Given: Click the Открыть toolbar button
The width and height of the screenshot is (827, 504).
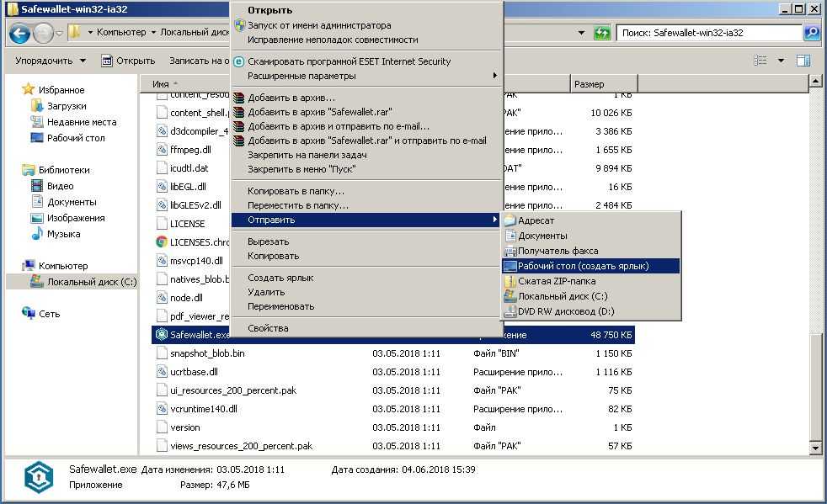Looking at the screenshot, I should point(128,61).
